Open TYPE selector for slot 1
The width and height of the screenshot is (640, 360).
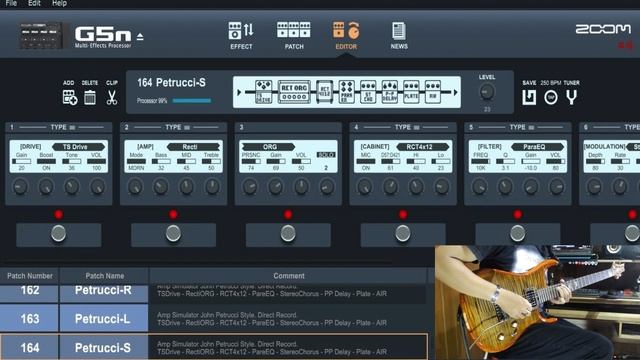click(x=62, y=127)
